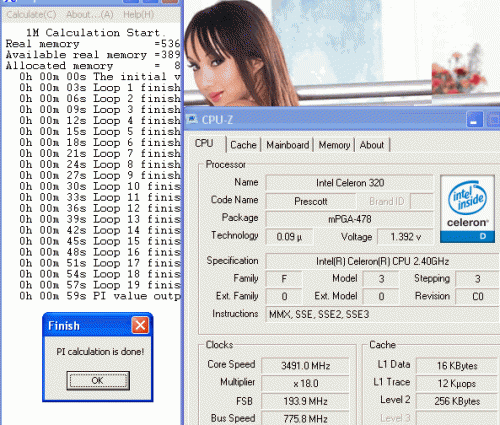Open the About tab in CPU-Z

(372, 145)
